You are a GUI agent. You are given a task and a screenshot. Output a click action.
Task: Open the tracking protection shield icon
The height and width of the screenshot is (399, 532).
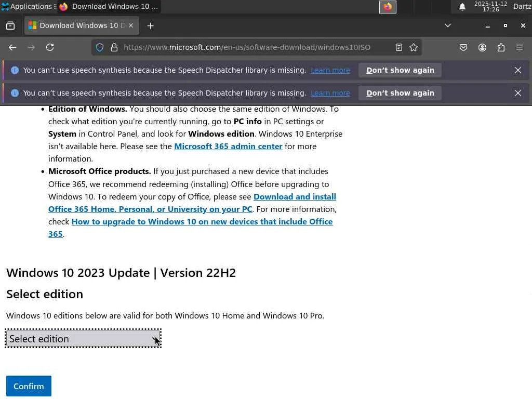(99, 47)
